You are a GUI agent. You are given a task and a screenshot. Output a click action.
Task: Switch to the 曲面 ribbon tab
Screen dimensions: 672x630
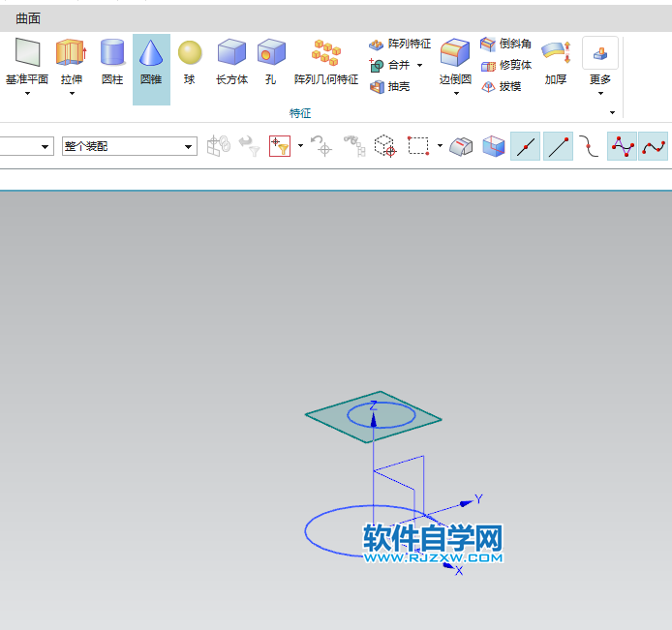click(x=28, y=18)
